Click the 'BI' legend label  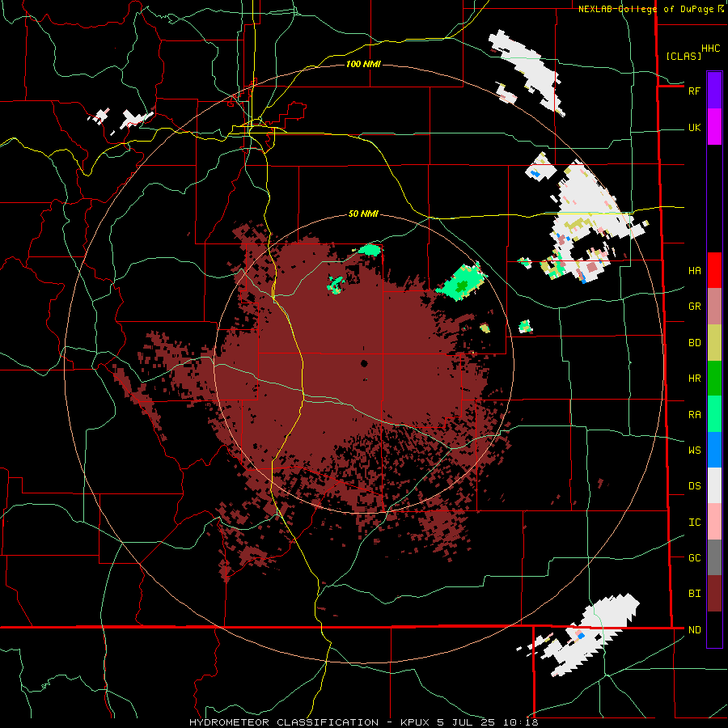click(694, 594)
